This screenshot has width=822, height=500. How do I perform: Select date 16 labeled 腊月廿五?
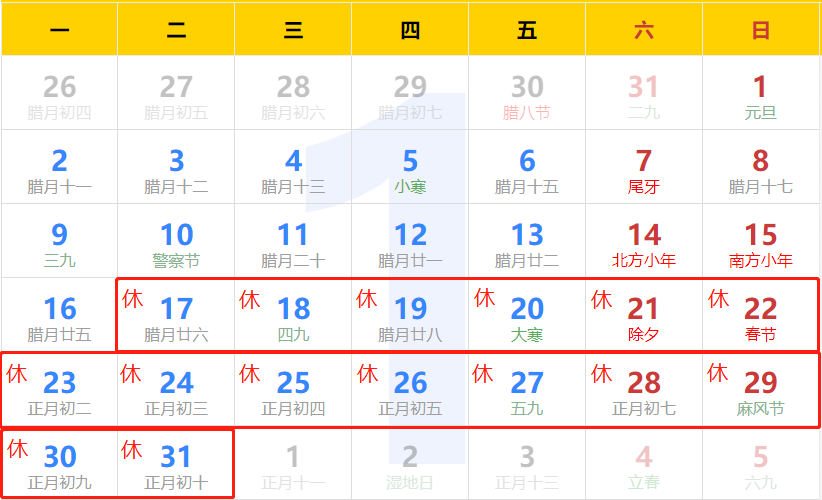coord(59,318)
